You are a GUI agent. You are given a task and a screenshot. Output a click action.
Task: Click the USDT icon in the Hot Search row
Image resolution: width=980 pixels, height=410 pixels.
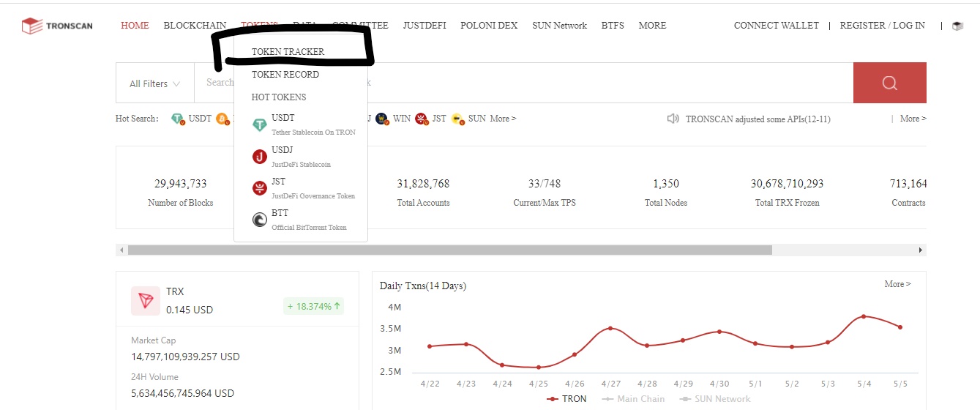[178, 119]
